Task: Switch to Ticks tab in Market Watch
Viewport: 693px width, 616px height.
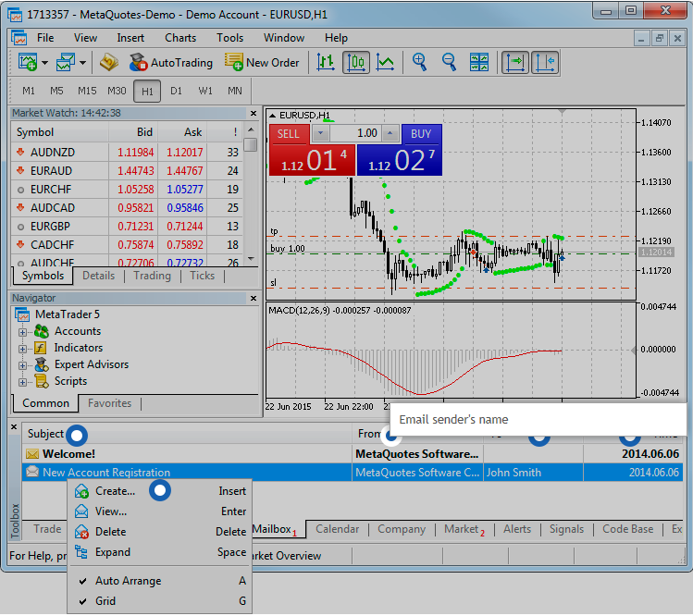Action: 202,276
